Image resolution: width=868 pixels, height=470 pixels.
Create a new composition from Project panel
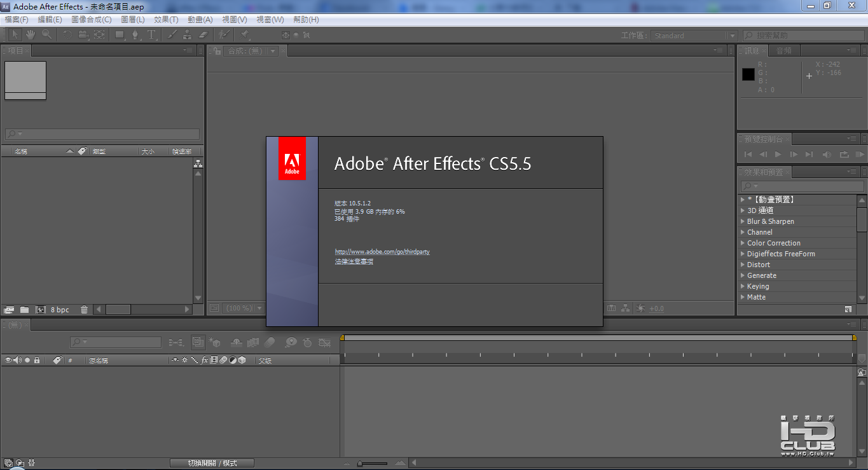tap(41, 310)
